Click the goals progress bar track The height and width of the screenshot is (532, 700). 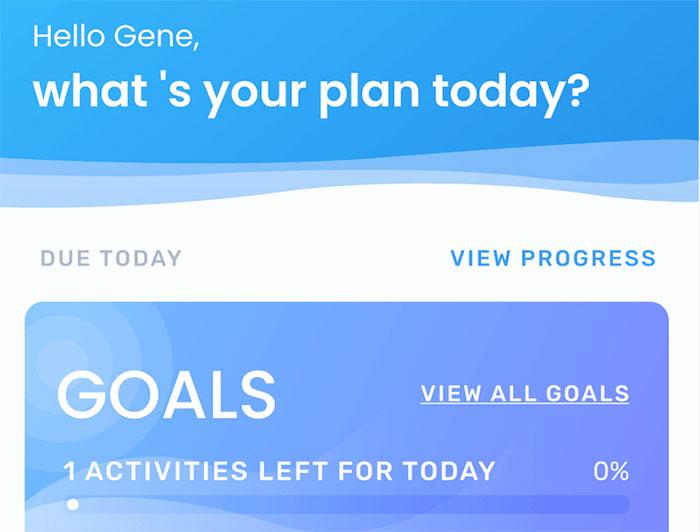348,504
